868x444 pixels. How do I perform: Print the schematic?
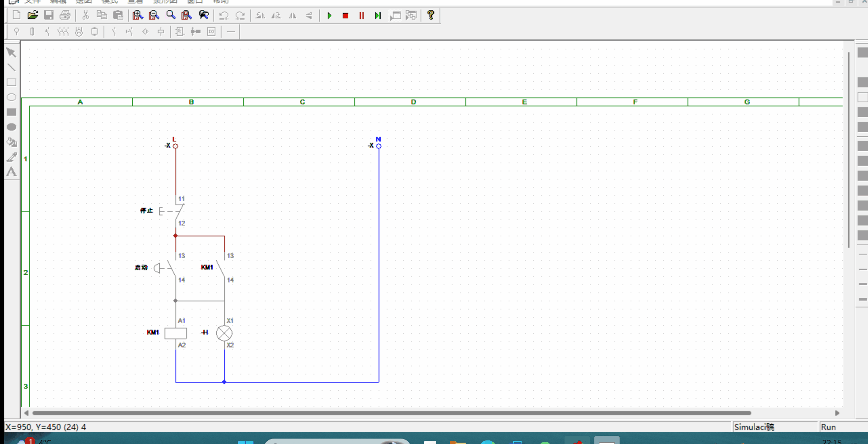(x=65, y=15)
